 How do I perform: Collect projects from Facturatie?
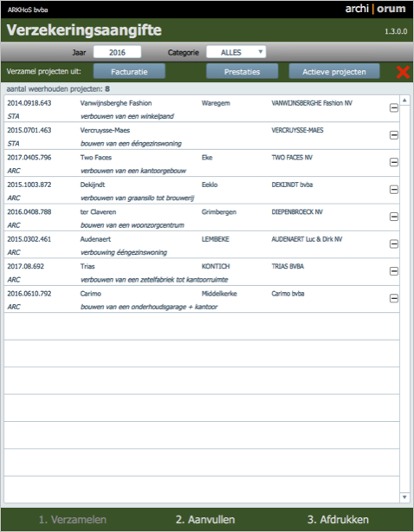click(x=129, y=72)
